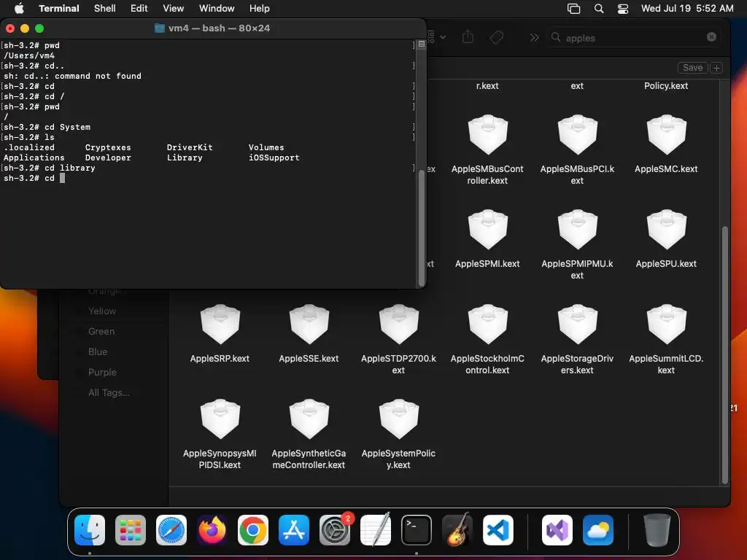Click the Finder search field containing apples
The height and width of the screenshot is (560, 747).
[x=633, y=38]
